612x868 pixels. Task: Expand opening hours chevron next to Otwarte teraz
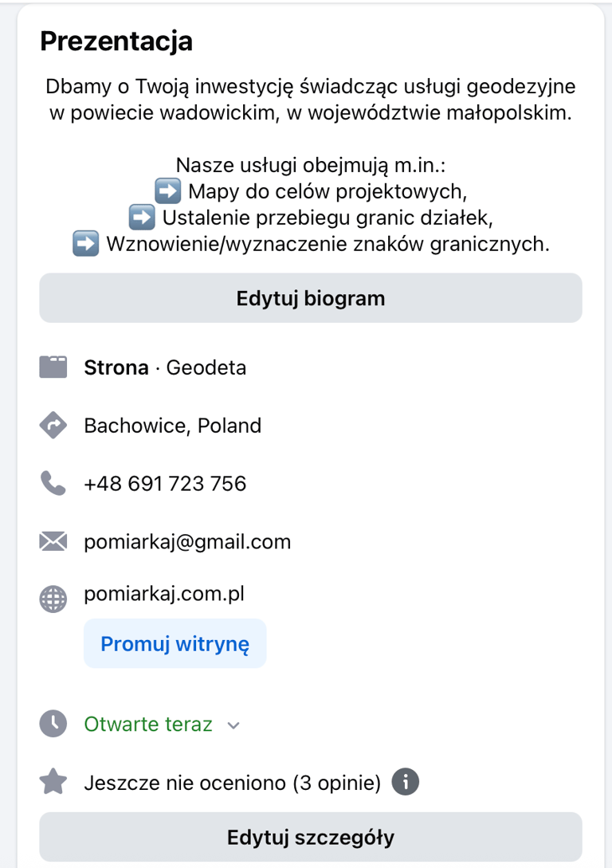click(x=233, y=725)
